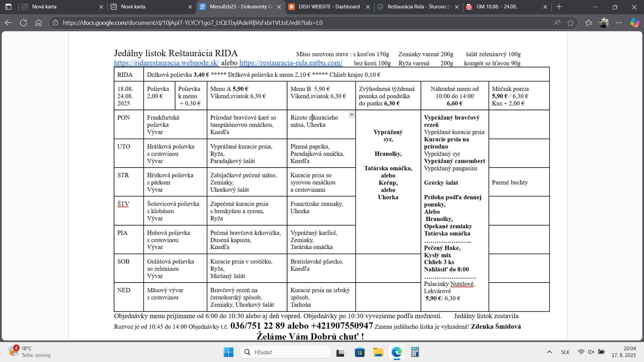Screen dimensions: 644x362
Task: Switch to Reštaurácia Rida Štúrovo tab
Action: click(x=418, y=7)
